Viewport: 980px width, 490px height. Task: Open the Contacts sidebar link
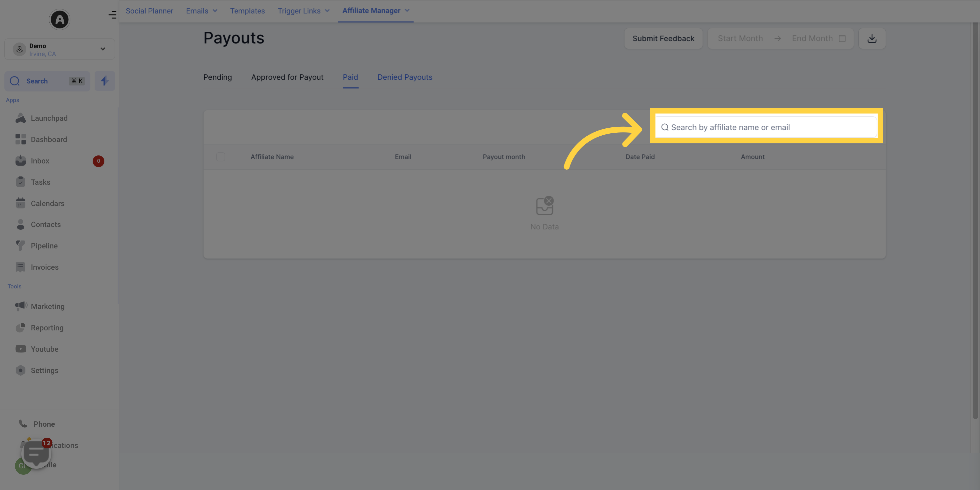tap(46, 224)
